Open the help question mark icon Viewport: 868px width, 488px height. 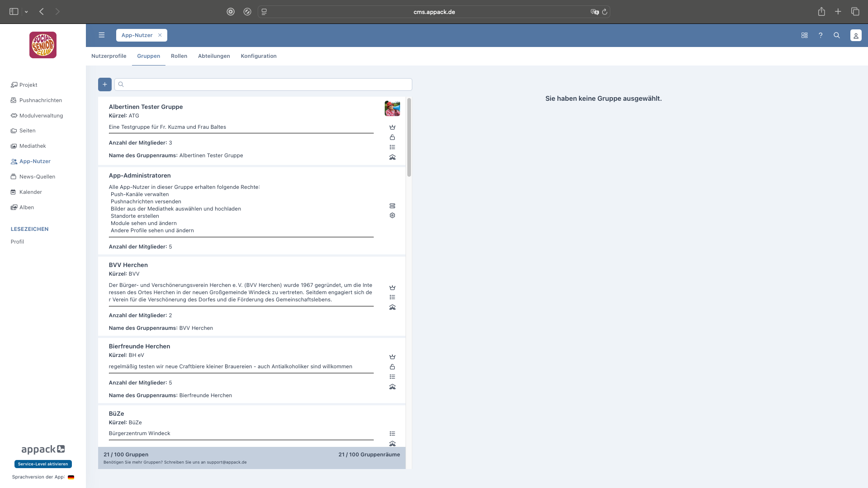821,35
